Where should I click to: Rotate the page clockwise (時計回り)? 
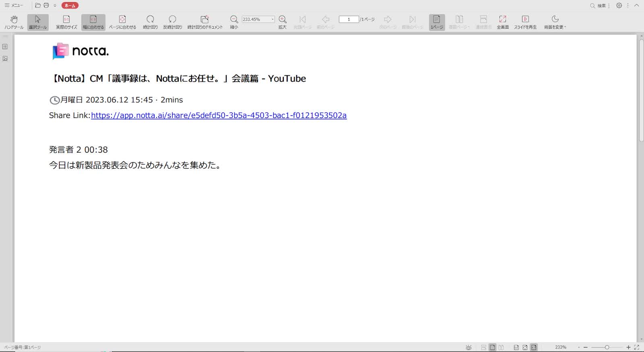150,23
